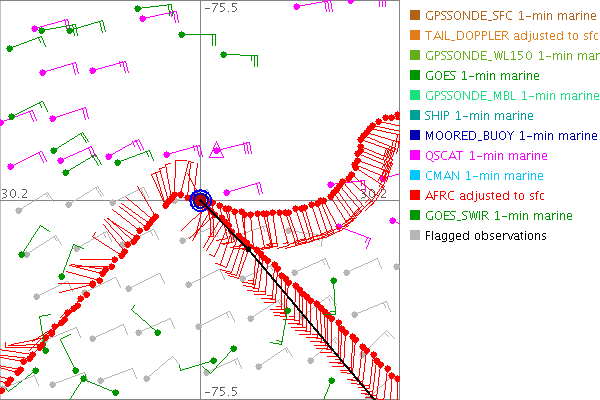Click the GPSSONDE_SFC brown legend swatch

coord(414,16)
